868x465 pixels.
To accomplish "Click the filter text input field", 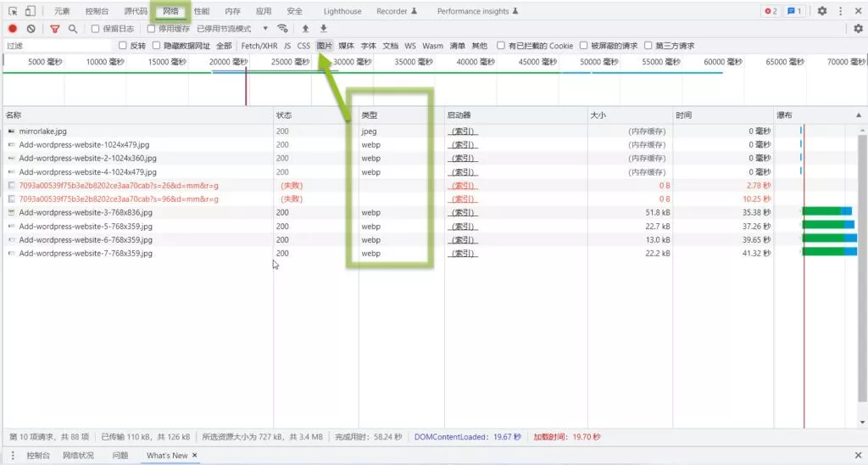I will pos(58,46).
